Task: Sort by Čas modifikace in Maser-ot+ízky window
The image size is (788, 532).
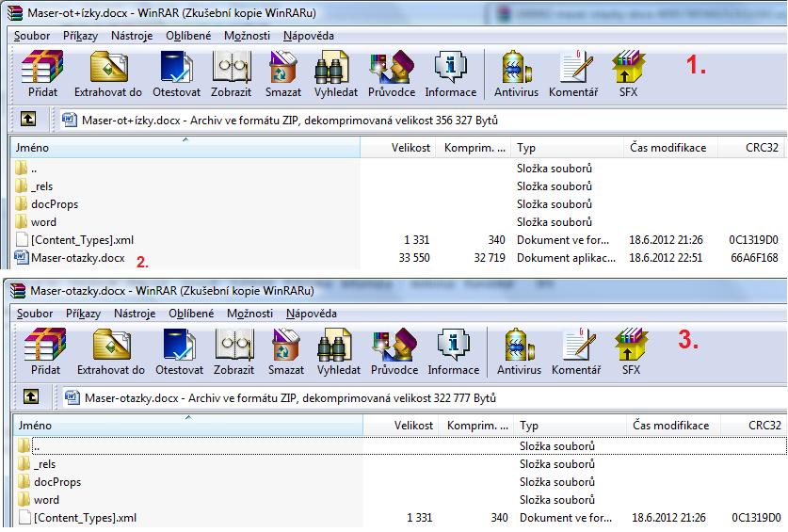Action: click(671, 147)
